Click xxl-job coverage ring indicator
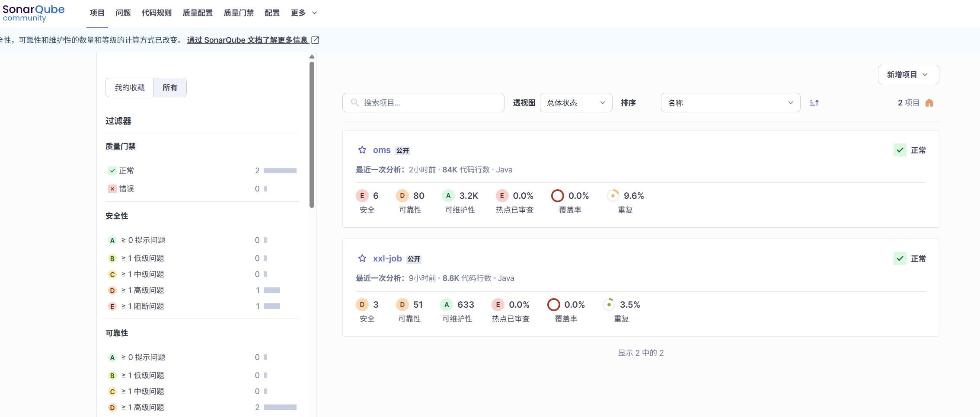 pyautogui.click(x=554, y=305)
